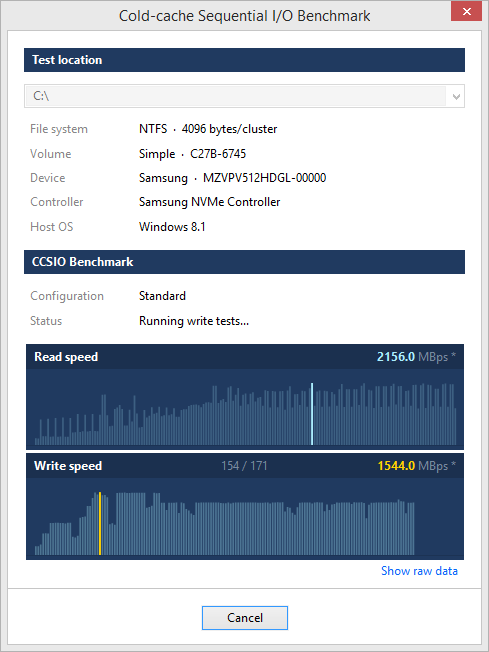Click the Samsung NVMe Controller value

[x=210, y=202]
